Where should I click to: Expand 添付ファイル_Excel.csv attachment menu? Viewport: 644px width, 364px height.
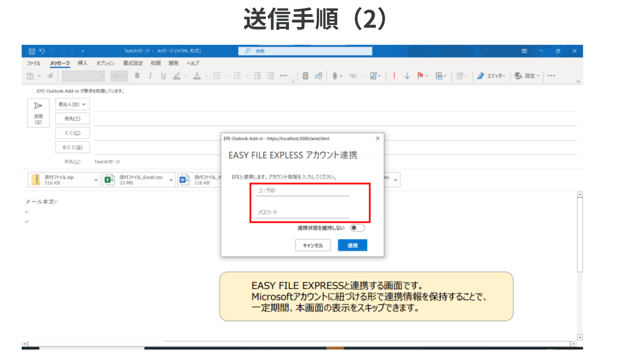(171, 180)
